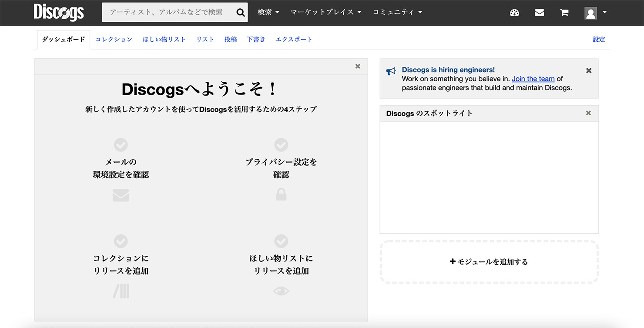Open the リスト tab
This screenshot has width=644, height=328.
pyautogui.click(x=205, y=39)
